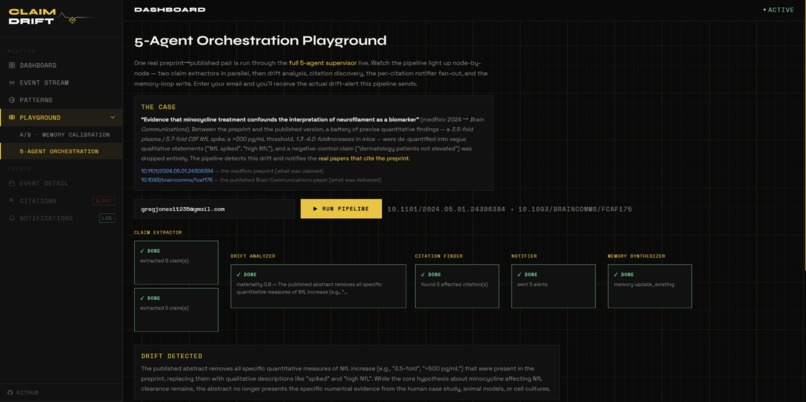806x402 pixels.
Task: Click the Claim Drift logo
Action: click(48, 17)
